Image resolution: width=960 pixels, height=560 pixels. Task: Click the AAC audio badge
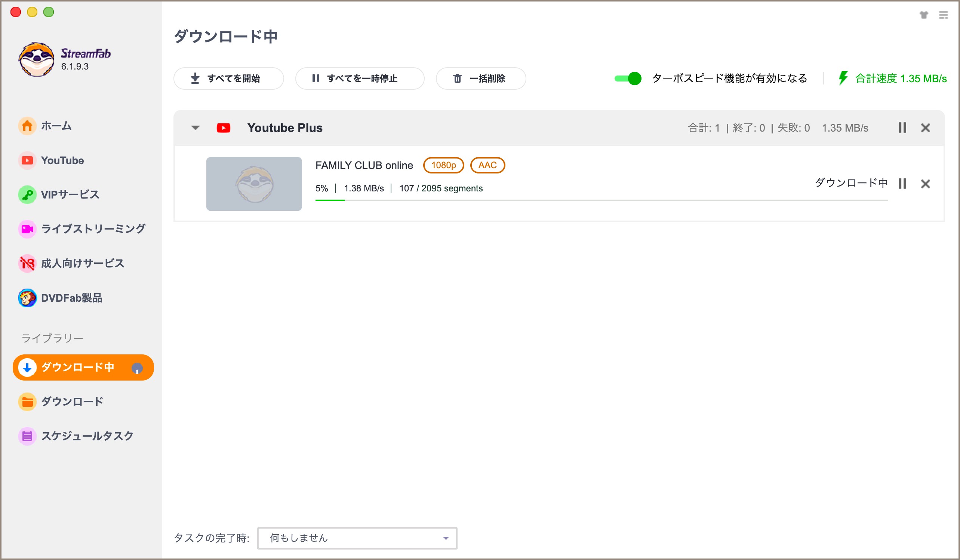[487, 165]
